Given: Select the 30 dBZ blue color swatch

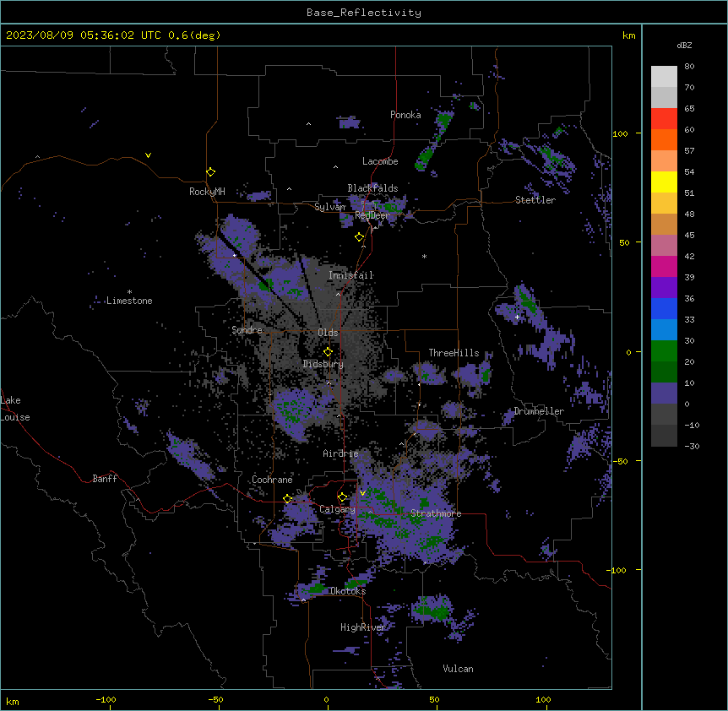Looking at the screenshot, I should coord(664,330).
